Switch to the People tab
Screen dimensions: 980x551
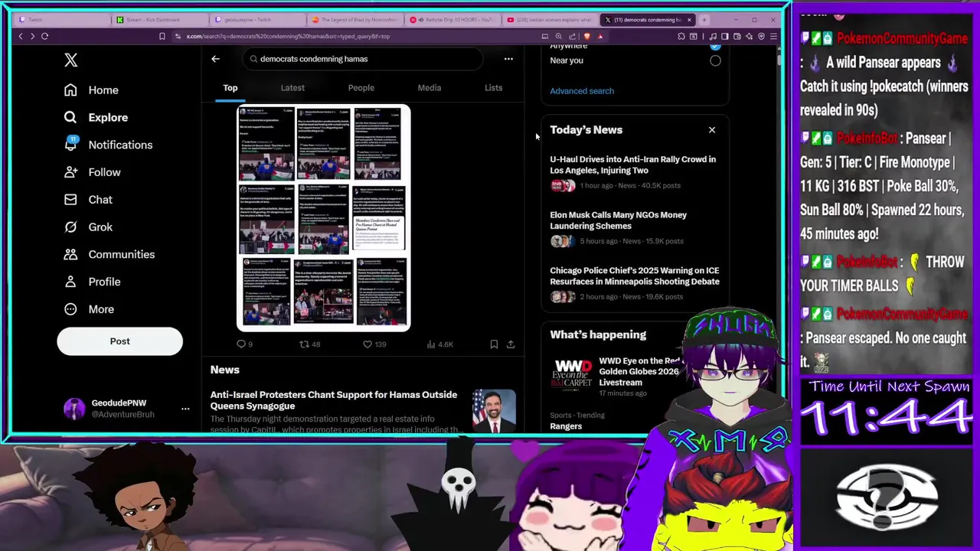point(361,88)
